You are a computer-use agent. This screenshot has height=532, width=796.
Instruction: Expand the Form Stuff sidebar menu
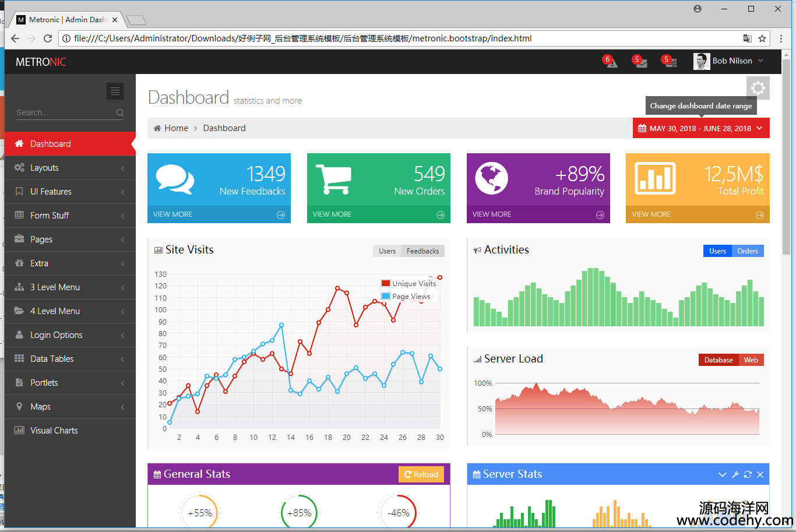[70, 216]
